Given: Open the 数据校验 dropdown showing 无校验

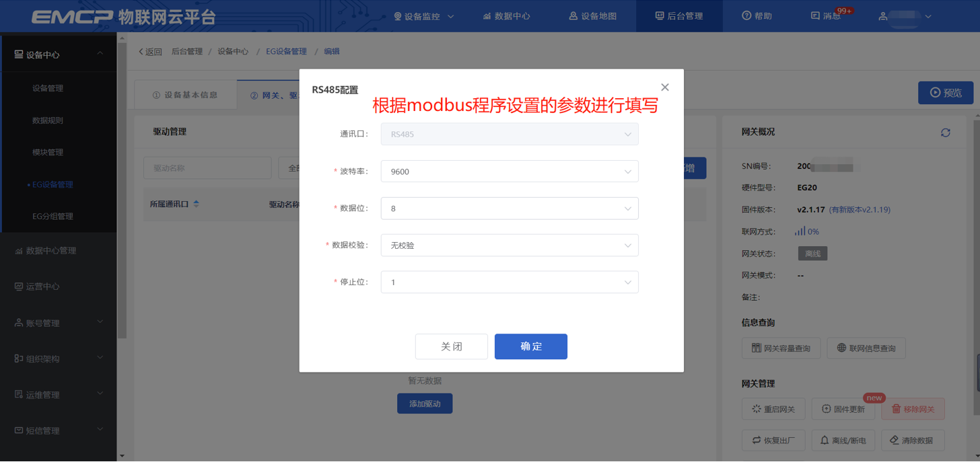Looking at the screenshot, I should (510, 245).
